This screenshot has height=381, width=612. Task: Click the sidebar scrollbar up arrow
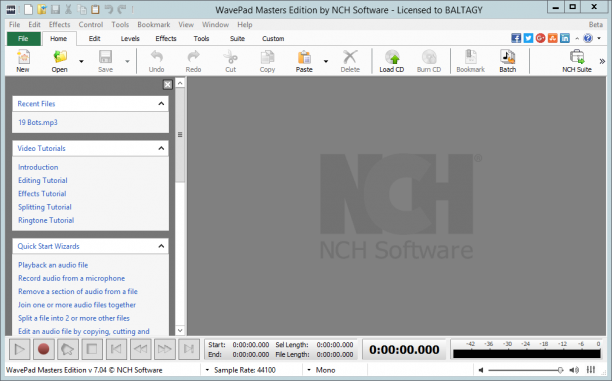tap(180, 83)
